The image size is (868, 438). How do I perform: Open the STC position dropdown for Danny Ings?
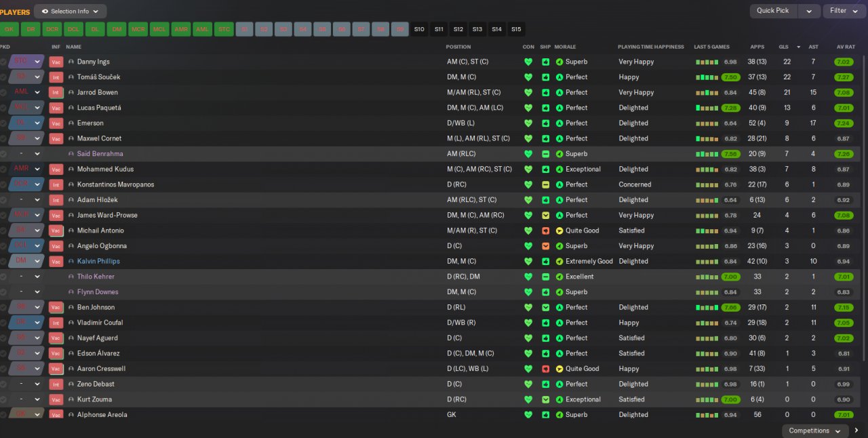point(26,62)
